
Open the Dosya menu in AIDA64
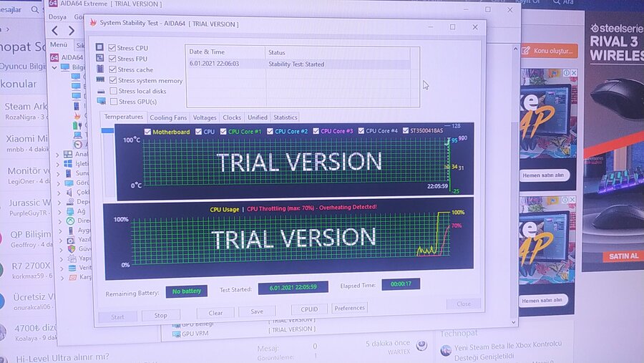(57, 17)
